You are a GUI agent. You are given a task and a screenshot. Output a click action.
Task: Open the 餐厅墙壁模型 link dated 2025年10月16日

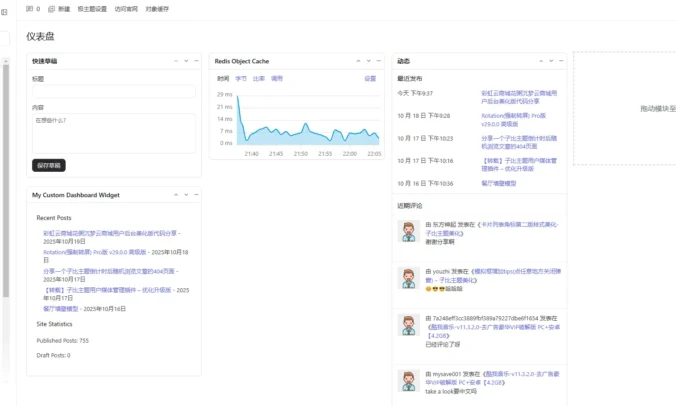(61, 309)
